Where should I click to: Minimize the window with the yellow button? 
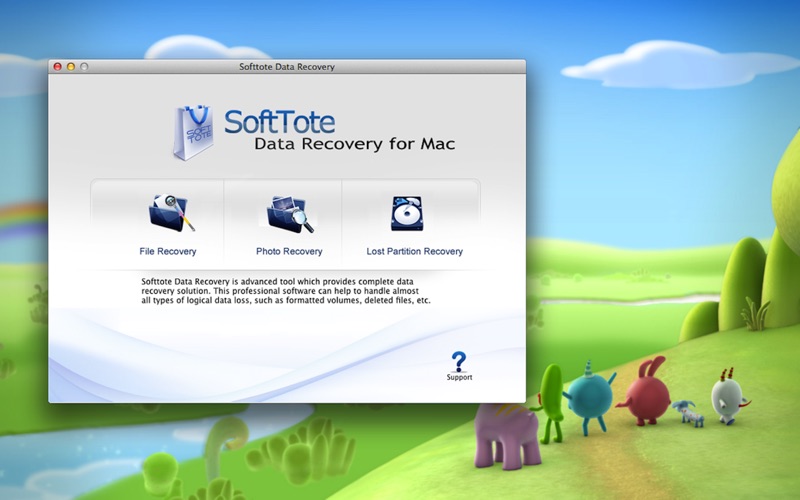[71, 67]
